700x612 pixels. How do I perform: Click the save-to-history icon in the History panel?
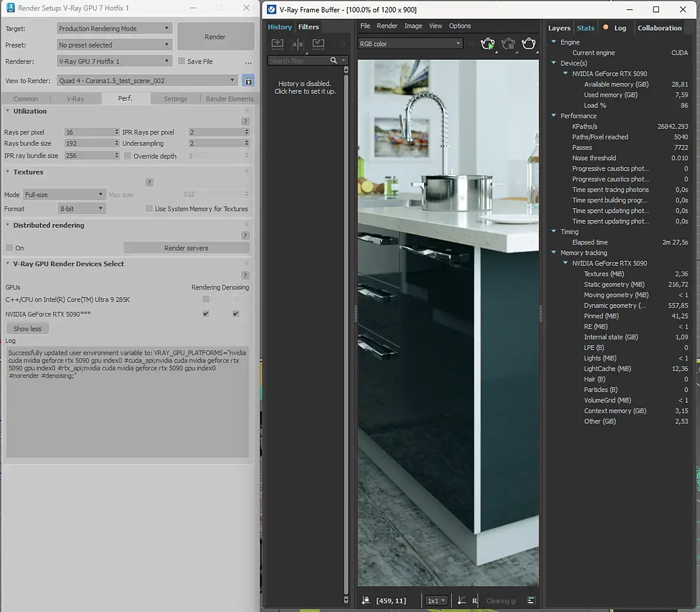tap(277, 44)
